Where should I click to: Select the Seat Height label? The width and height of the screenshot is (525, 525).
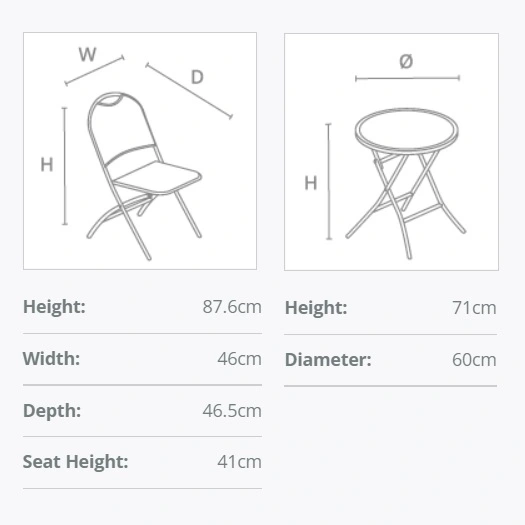[x=76, y=462]
